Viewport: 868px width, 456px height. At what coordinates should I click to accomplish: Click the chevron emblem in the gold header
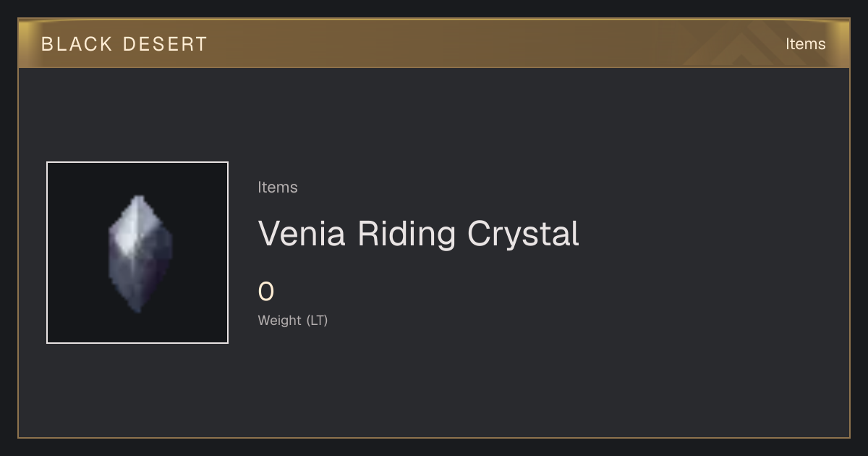[752, 45]
